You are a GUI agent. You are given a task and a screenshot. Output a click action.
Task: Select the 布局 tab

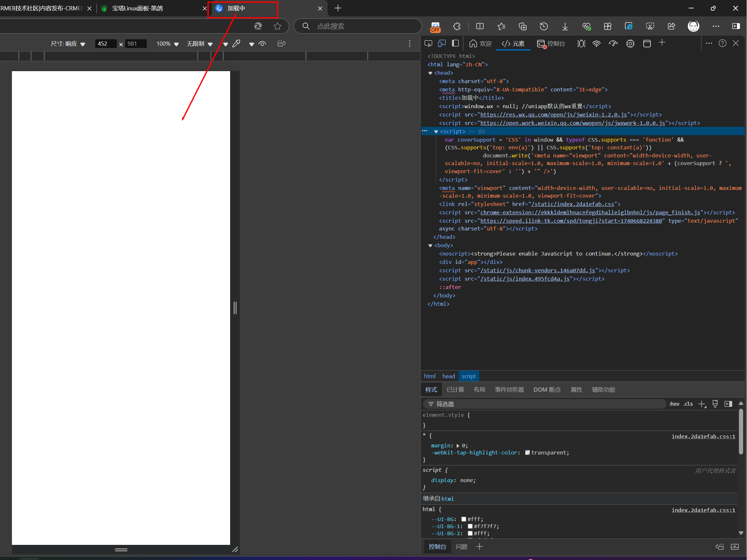(479, 390)
